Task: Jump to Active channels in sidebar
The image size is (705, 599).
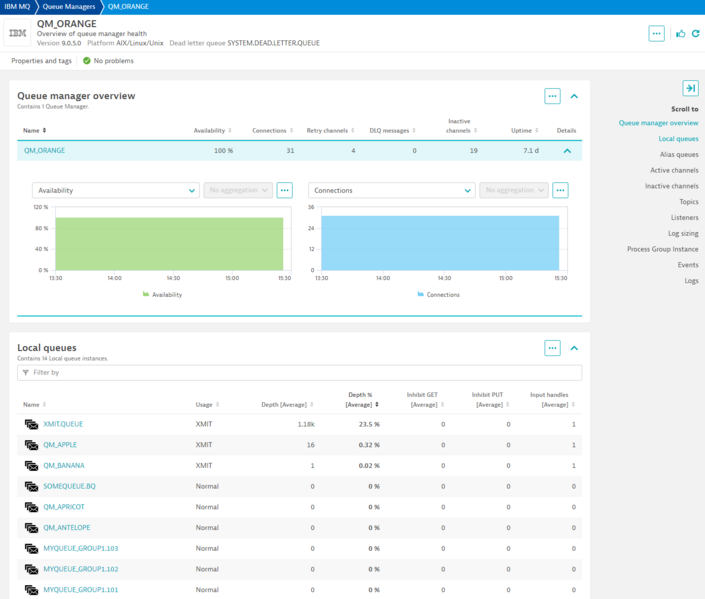Action: point(674,170)
